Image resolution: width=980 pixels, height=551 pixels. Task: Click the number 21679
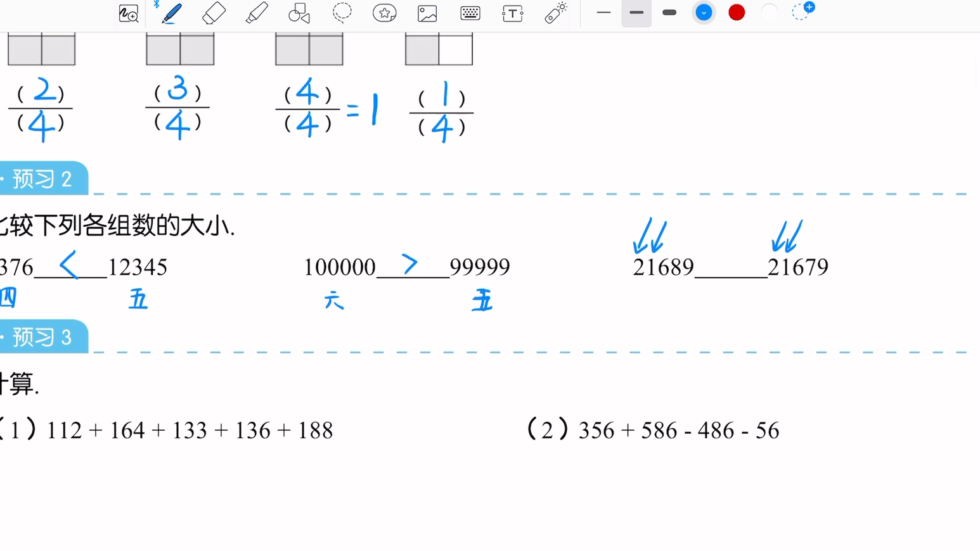point(798,267)
